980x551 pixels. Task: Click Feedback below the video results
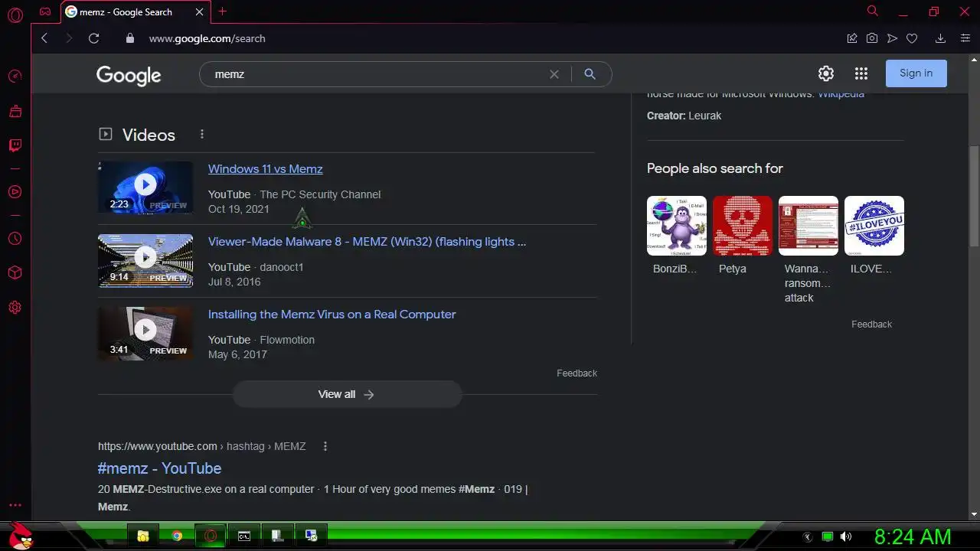coord(577,373)
